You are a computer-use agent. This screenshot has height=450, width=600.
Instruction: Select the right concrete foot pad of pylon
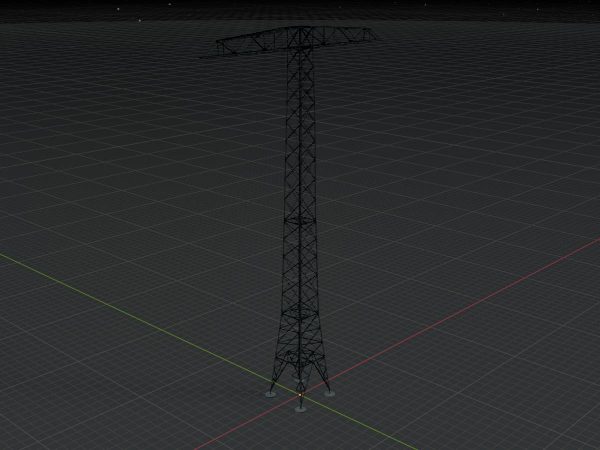point(329,393)
